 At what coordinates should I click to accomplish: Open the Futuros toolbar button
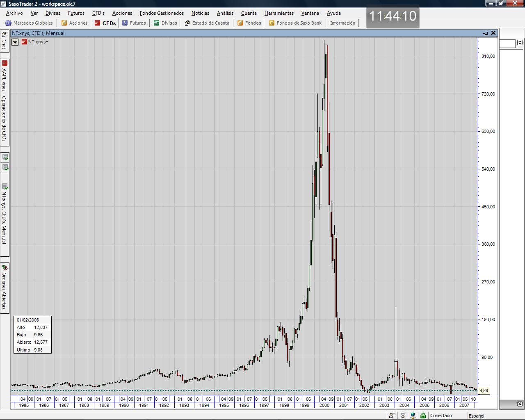[x=134, y=23]
